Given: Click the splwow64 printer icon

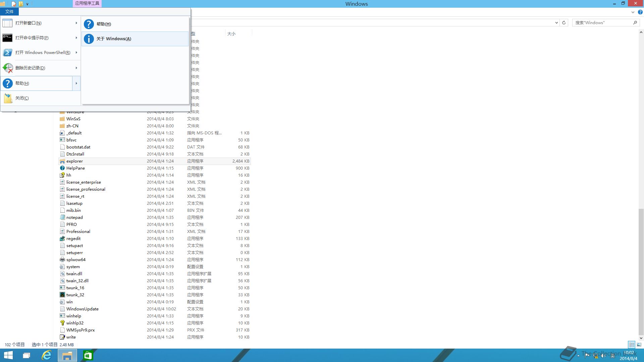Looking at the screenshot, I should [62, 260].
